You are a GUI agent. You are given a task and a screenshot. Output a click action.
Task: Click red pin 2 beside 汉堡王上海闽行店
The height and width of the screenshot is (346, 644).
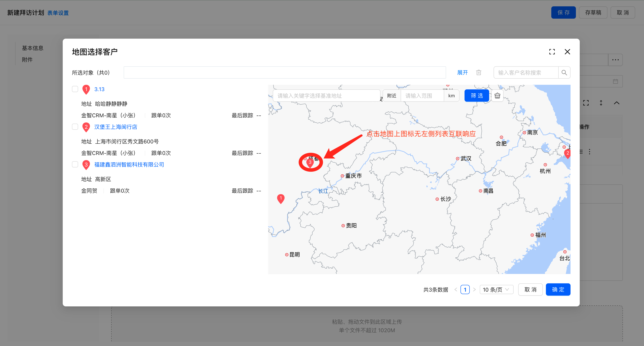(x=86, y=127)
